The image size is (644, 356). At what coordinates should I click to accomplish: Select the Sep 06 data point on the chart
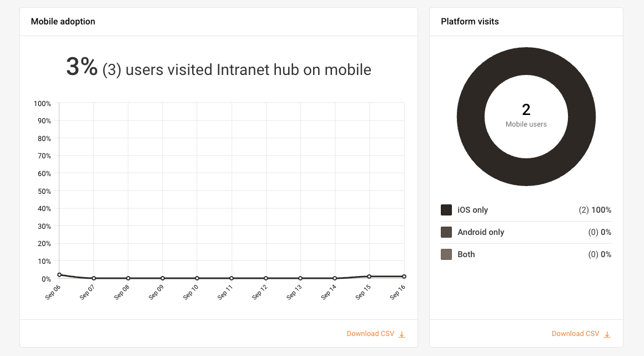pyautogui.click(x=58, y=274)
